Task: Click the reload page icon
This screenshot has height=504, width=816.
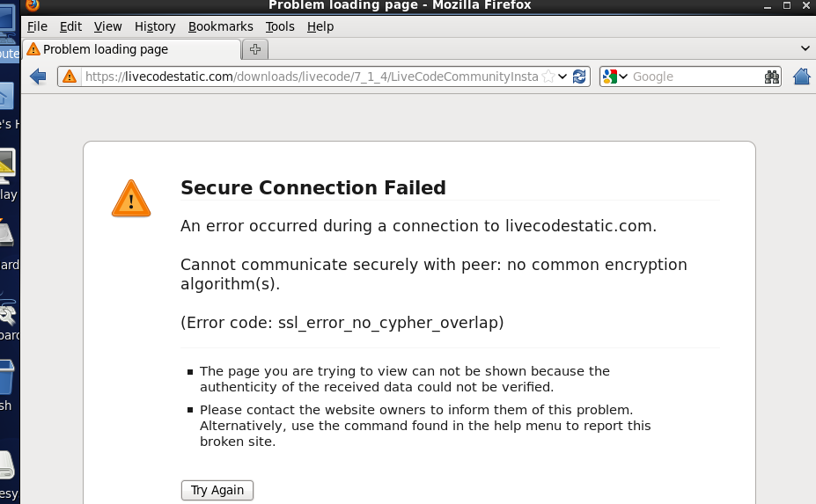Action: click(579, 77)
